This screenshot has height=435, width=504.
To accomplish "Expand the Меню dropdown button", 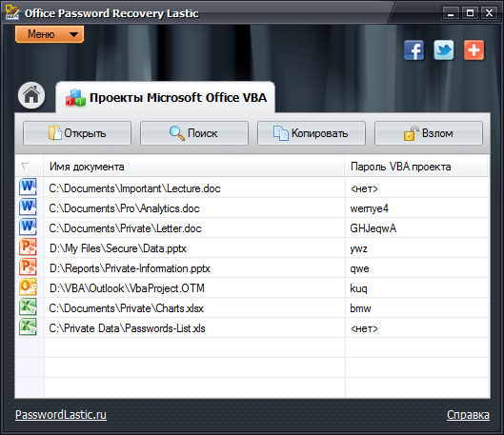I will pos(50,34).
